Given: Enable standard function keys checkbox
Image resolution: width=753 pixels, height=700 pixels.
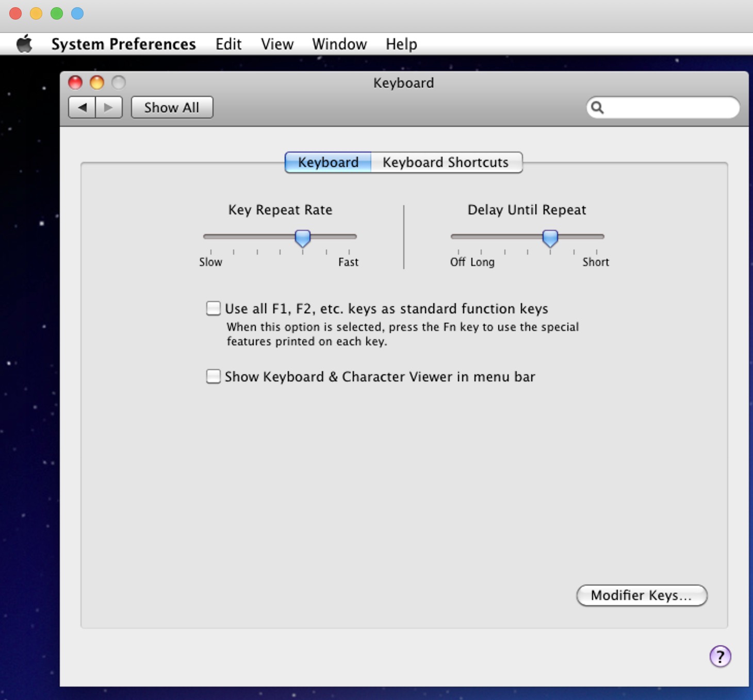Looking at the screenshot, I should click(214, 308).
